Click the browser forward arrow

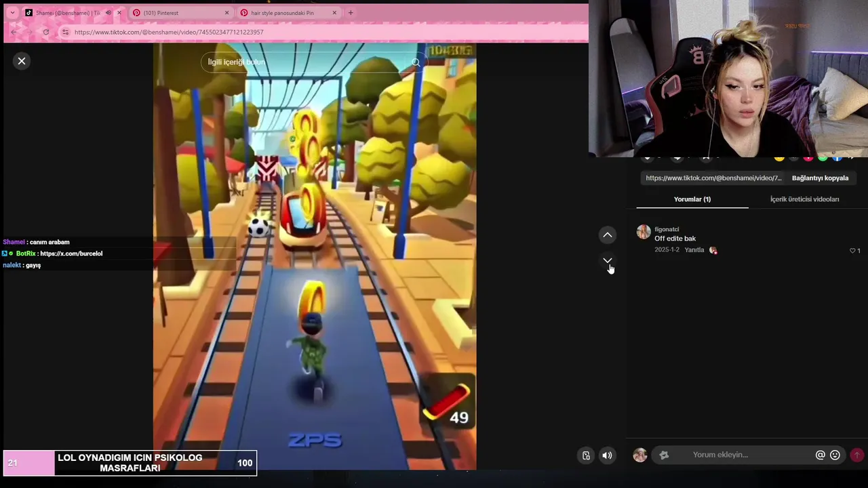click(x=30, y=32)
